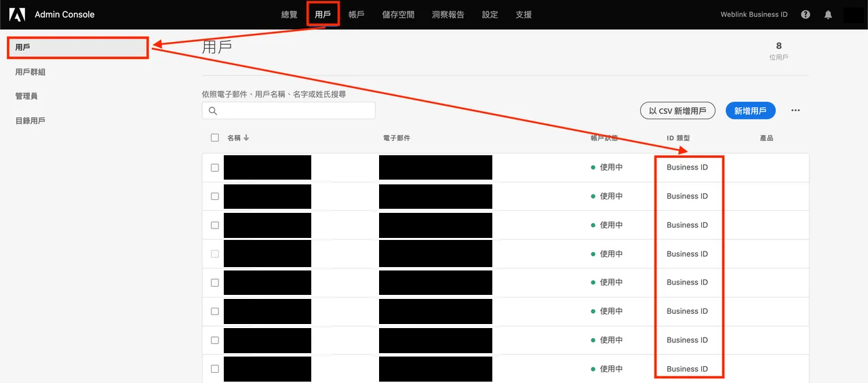Viewport: 868px width, 383px height.
Task: Tick the checkbox of the third user row
Action: tap(215, 225)
